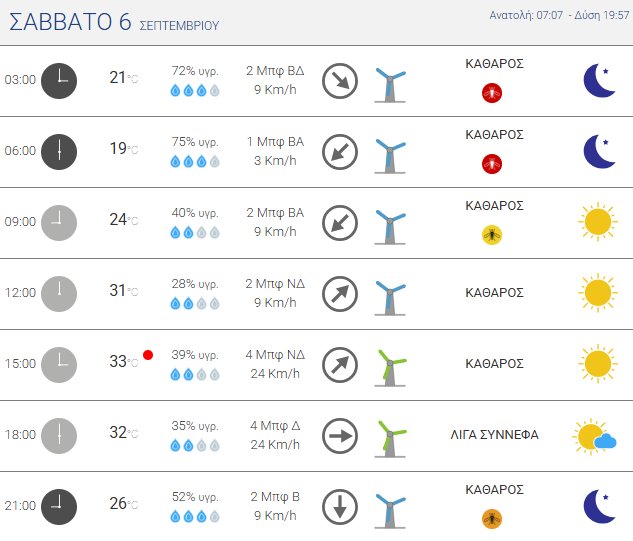633x541 pixels.
Task: Click the red max-temperature dot at 15:00
Action: click(148, 355)
